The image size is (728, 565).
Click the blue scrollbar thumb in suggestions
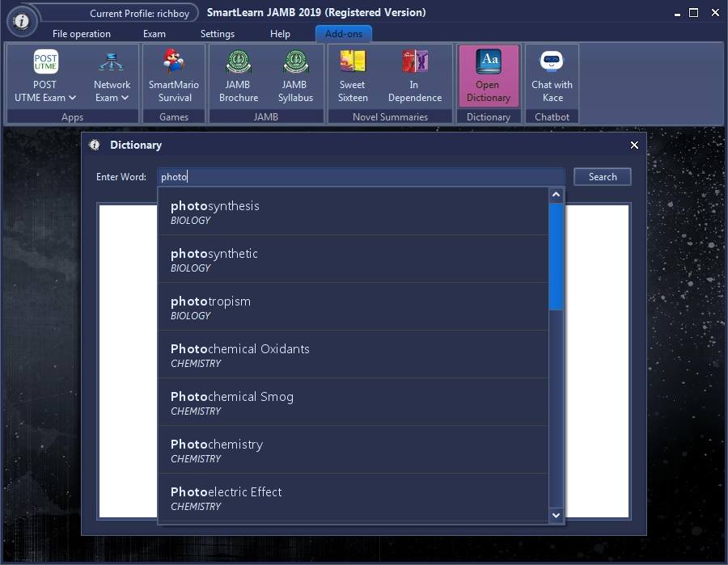coord(556,256)
